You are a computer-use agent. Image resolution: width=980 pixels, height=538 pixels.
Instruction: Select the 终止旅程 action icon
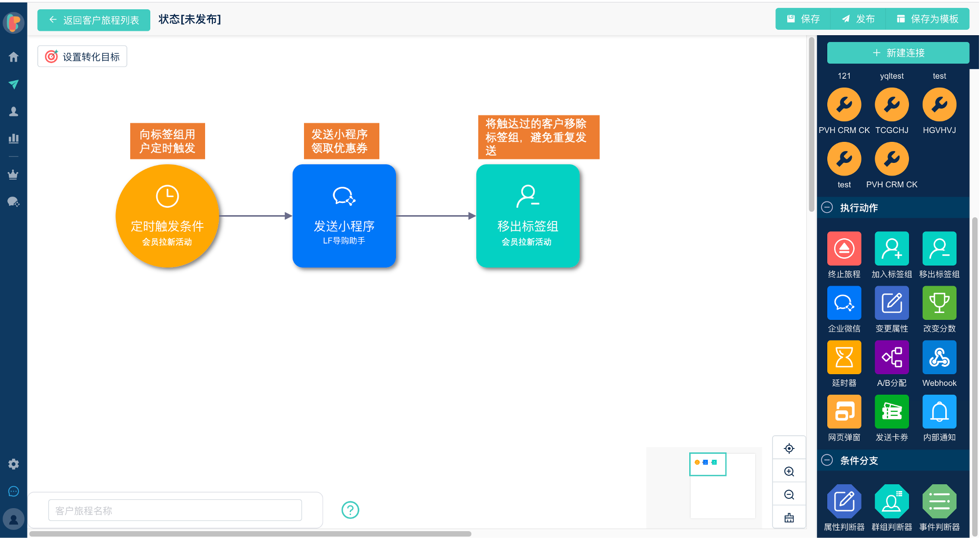coord(844,248)
